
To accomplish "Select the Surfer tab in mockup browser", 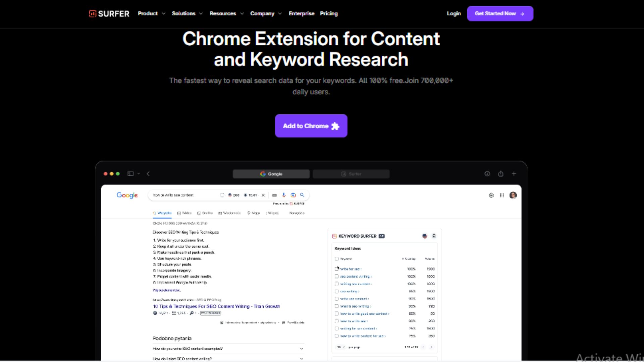I will (x=351, y=174).
